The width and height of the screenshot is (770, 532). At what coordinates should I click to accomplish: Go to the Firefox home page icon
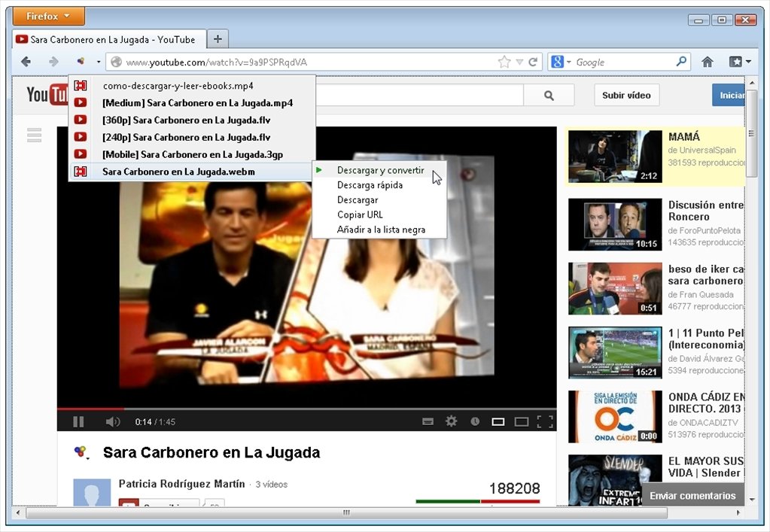point(707,62)
